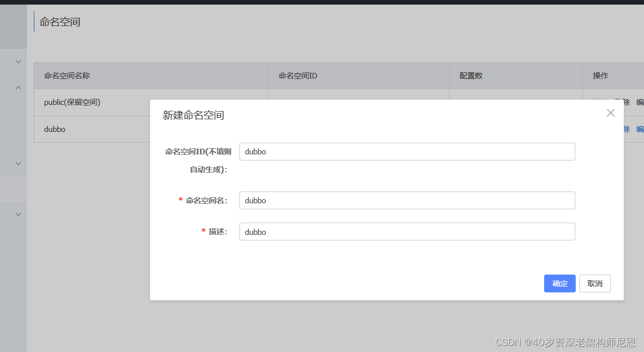Collapse the expanded sidebar section via up chevron
The image size is (644, 352).
[x=18, y=88]
